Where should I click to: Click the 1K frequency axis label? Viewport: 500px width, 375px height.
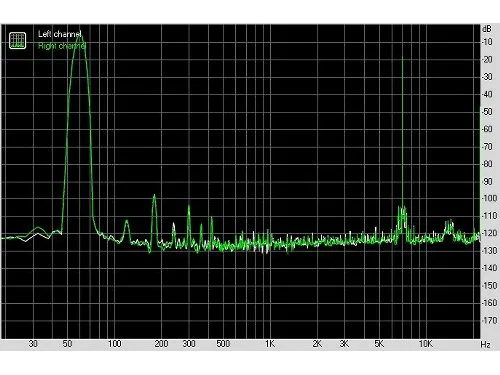(x=270, y=344)
